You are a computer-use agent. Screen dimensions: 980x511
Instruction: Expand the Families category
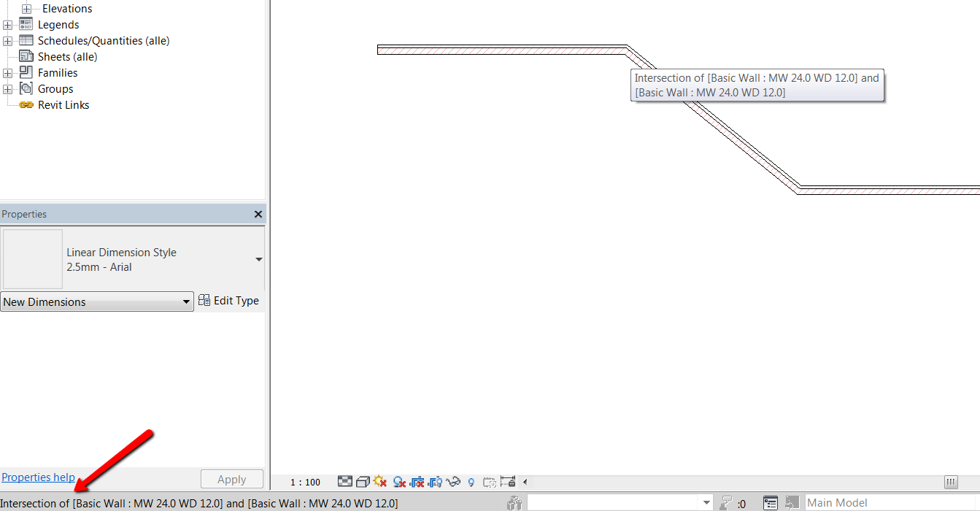pos(7,72)
